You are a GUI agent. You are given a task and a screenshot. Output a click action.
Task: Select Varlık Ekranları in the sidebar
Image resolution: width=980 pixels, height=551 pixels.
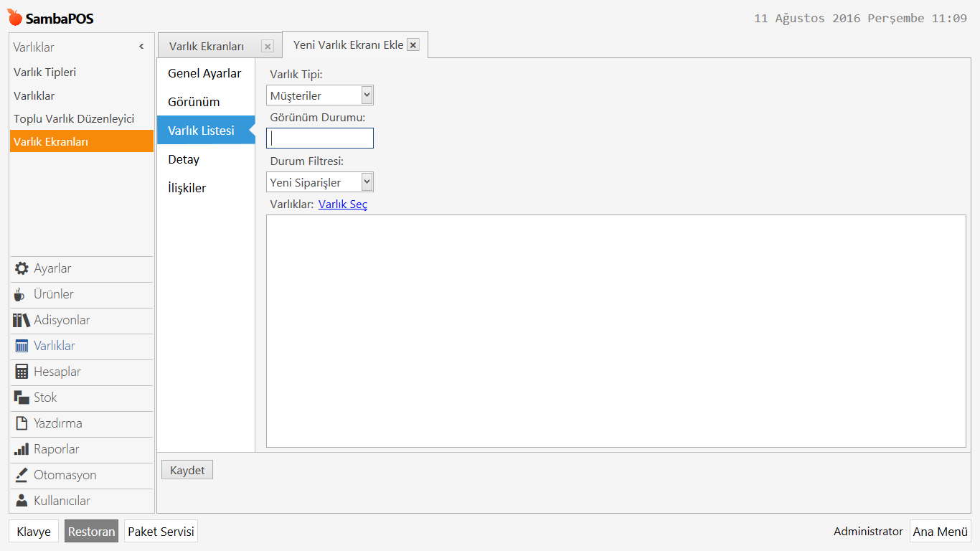tap(82, 141)
